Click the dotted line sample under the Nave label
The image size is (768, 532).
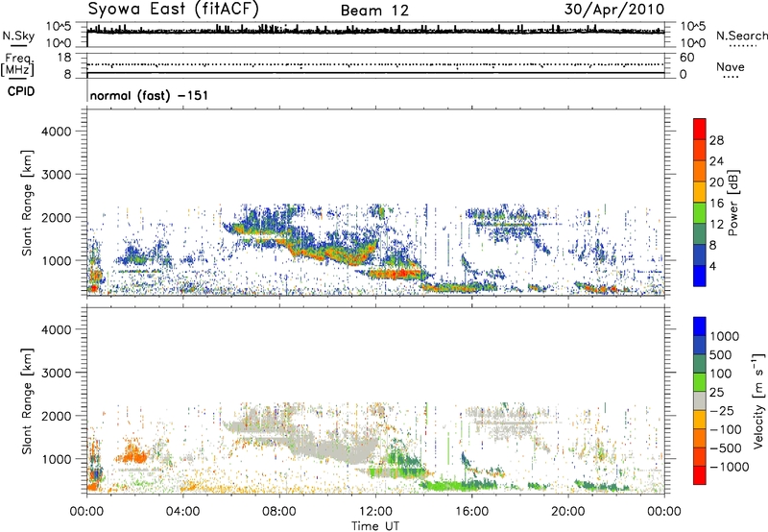(731, 78)
